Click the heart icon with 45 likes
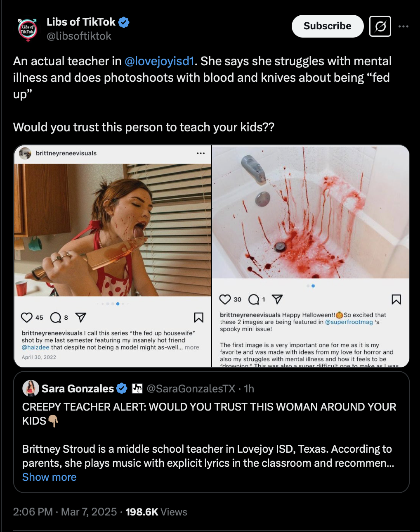The width and height of the screenshot is (420, 532). tap(27, 317)
